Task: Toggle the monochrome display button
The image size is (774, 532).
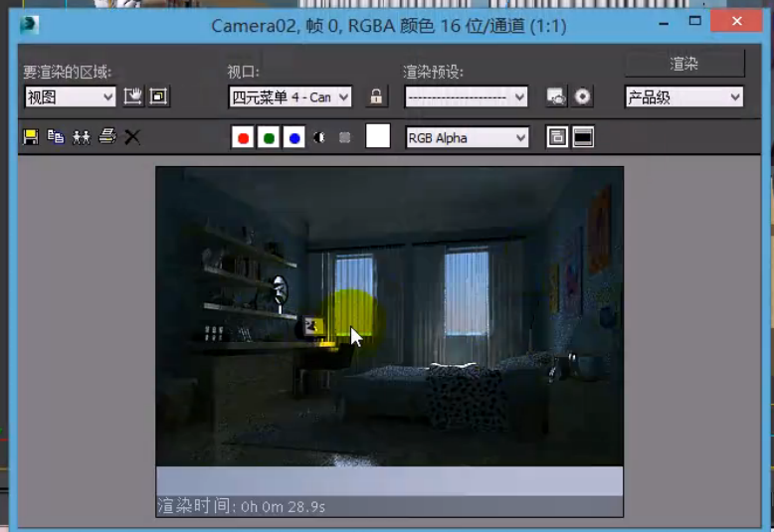Action: 344,137
